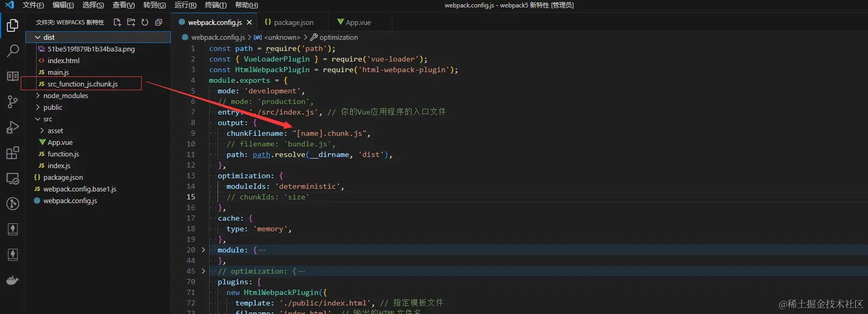This screenshot has width=868, height=314.
Task: Open the 编辑(E) menu
Action: point(63,5)
